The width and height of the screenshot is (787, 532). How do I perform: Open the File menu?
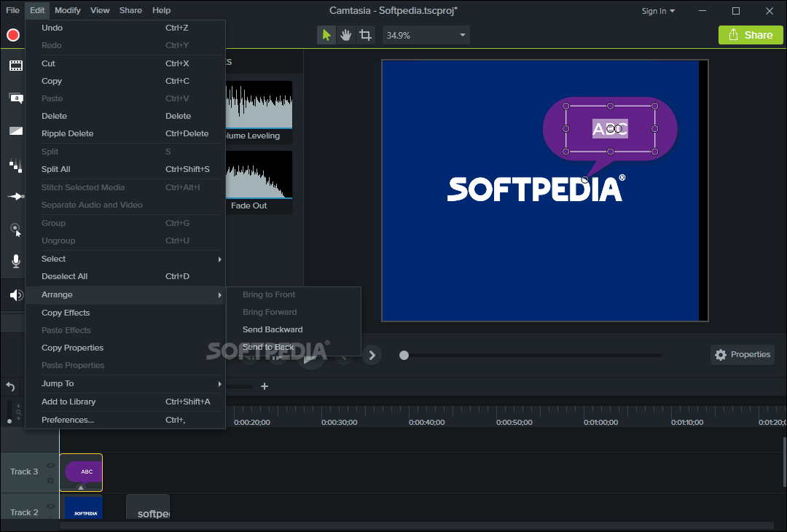12,10
